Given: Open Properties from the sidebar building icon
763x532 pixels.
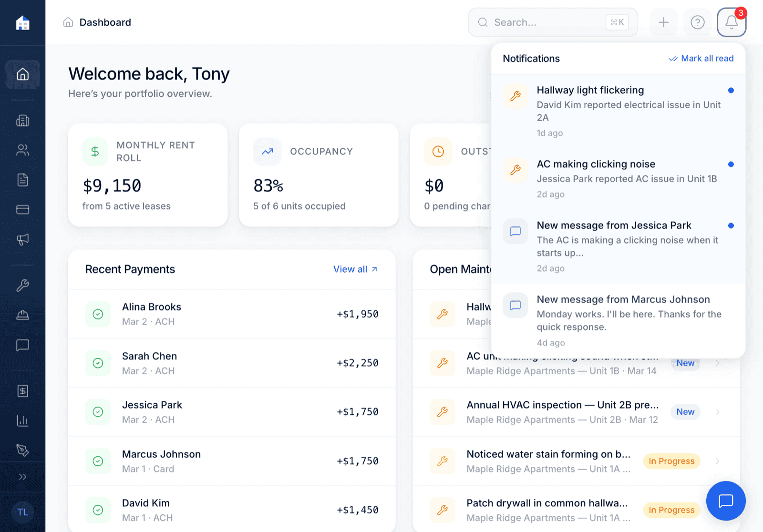Looking at the screenshot, I should (22, 121).
